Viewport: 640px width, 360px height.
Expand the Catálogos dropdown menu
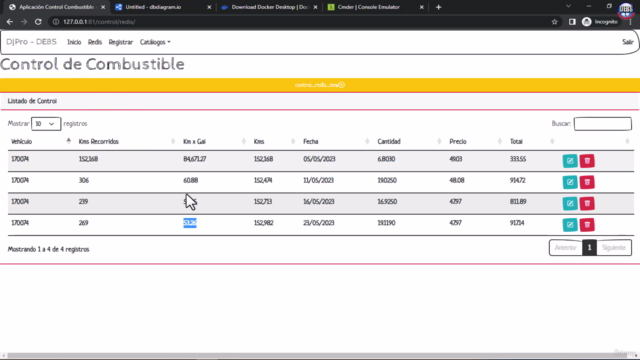[x=155, y=42]
